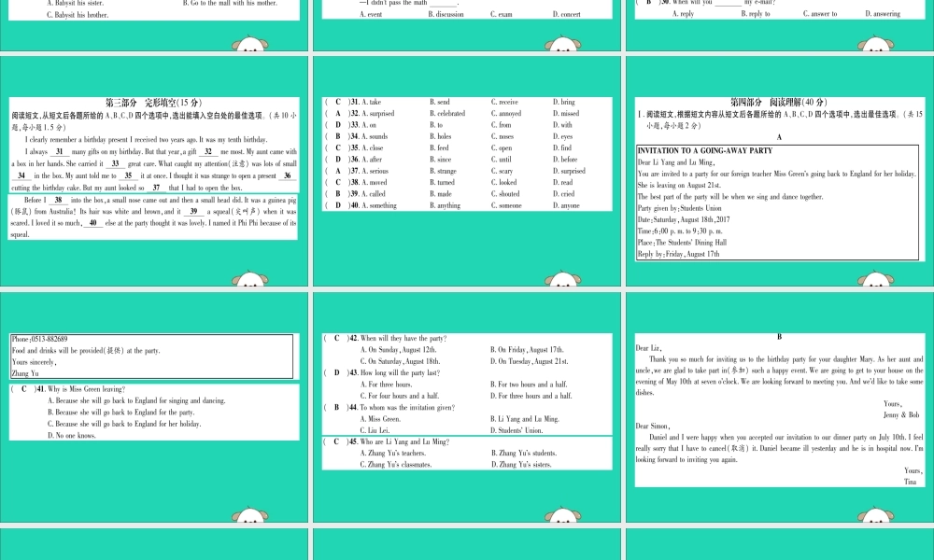The height and width of the screenshot is (560, 934).
Task: Click the 'Date: Saturday, August 18th, 2017' line
Action: click(x=684, y=219)
